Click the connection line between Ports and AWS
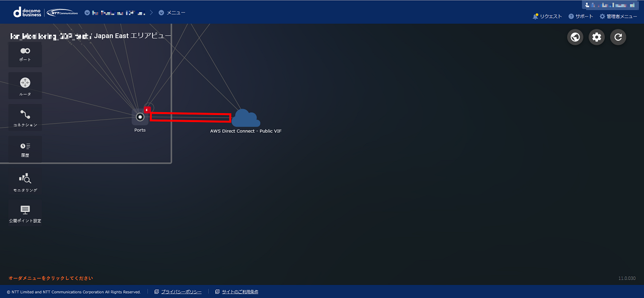The image size is (644, 298). pos(191,118)
